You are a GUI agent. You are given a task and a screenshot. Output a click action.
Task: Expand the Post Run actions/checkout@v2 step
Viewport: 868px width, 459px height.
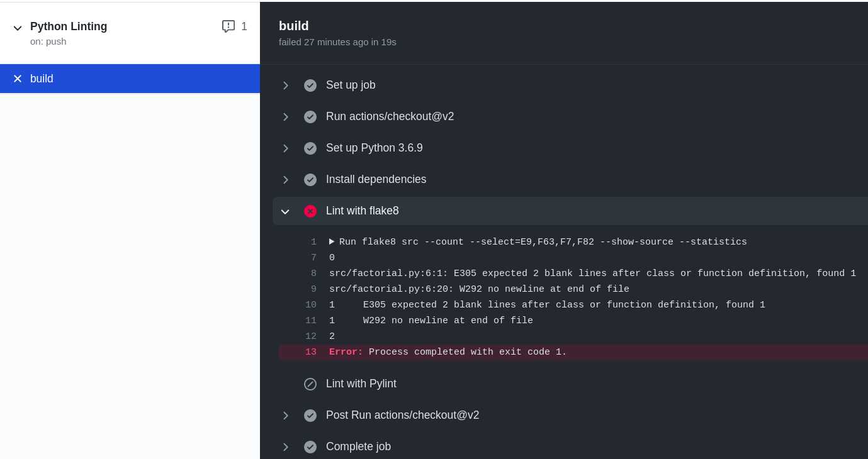pyautogui.click(x=286, y=416)
